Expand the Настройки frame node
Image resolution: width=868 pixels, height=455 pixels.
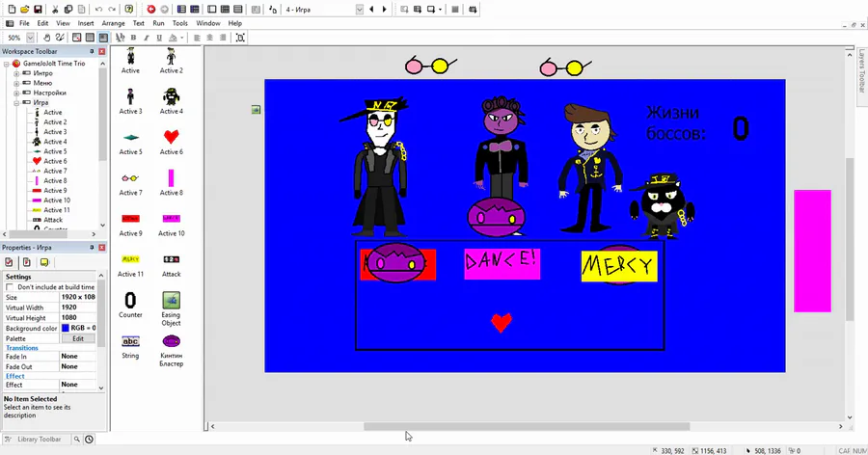[16, 93]
